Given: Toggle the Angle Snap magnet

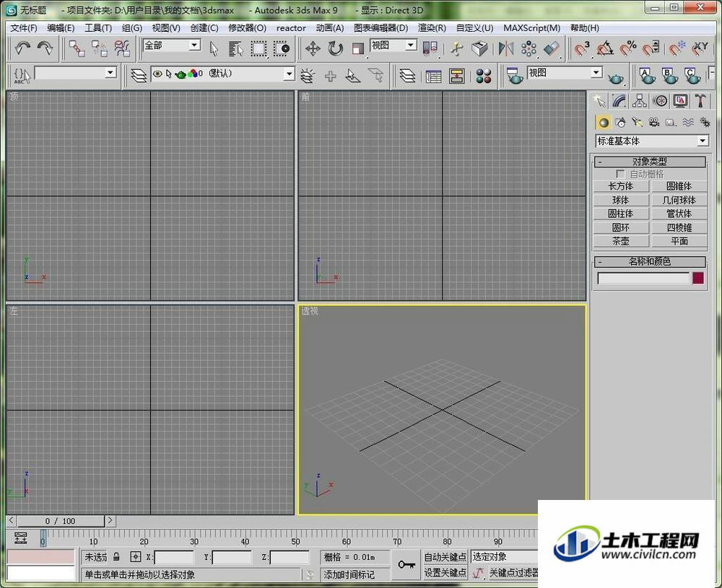Looking at the screenshot, I should click(x=605, y=48).
